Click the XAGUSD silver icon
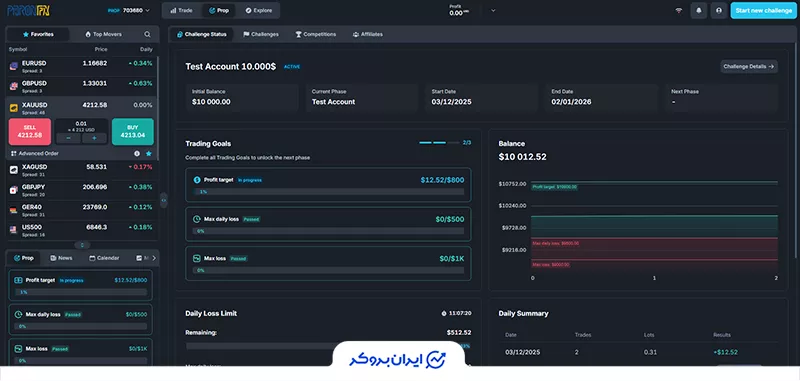The height and width of the screenshot is (381, 800). [x=14, y=170]
